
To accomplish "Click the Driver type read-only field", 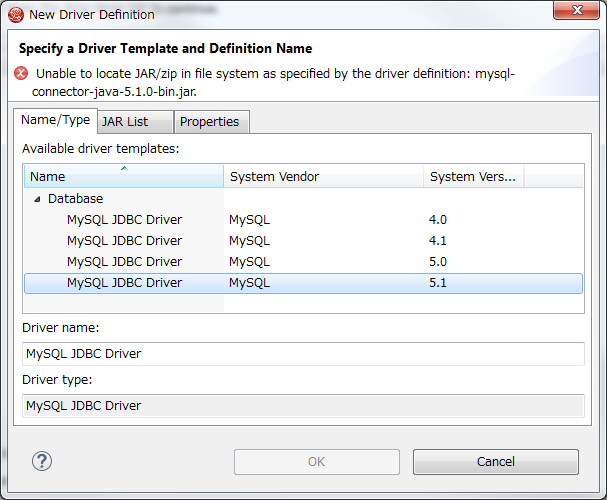I will [303, 406].
